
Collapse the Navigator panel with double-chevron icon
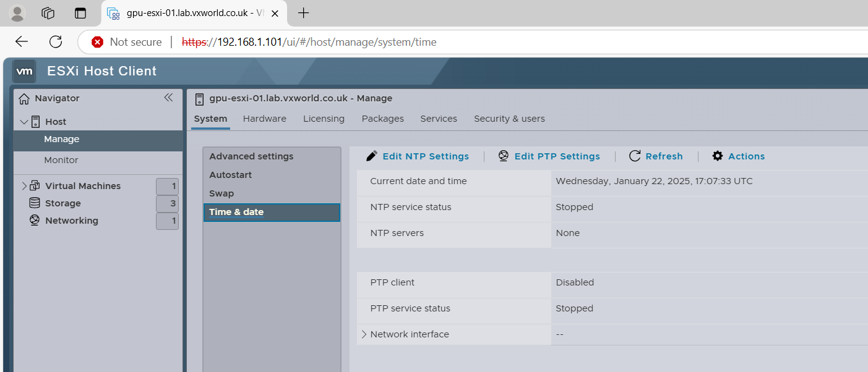tap(168, 98)
